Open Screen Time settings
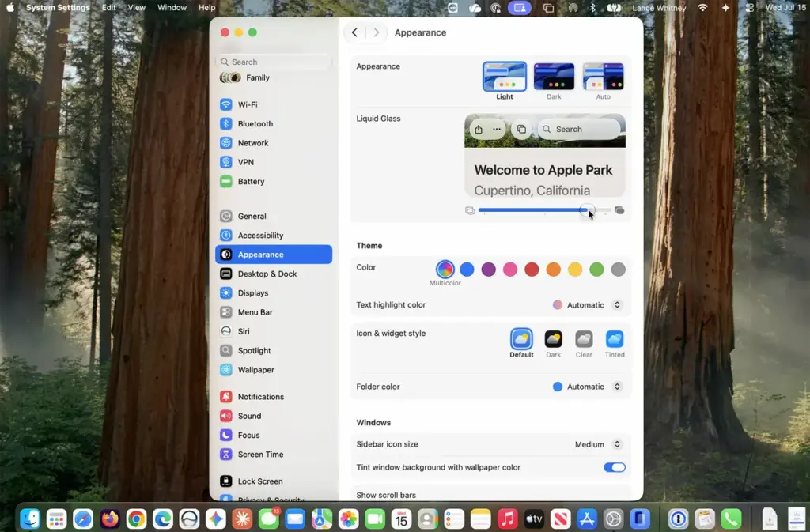Image resolution: width=810 pixels, height=532 pixels. (274, 454)
